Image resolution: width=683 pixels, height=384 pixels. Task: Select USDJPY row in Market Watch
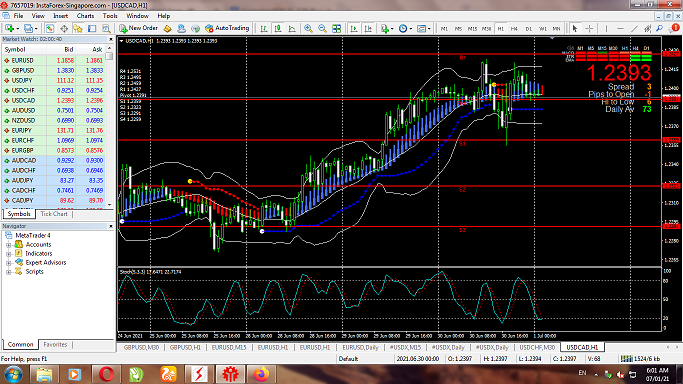[x=53, y=81]
